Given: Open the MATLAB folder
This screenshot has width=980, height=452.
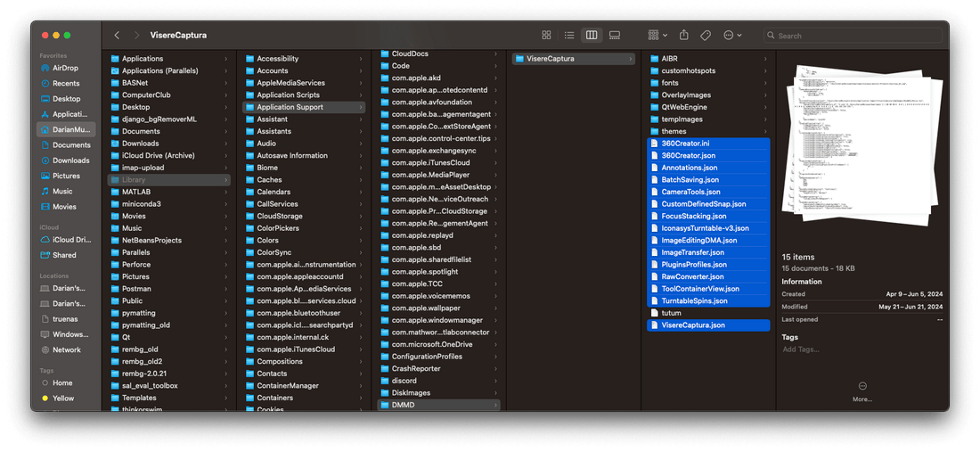Looking at the screenshot, I should (x=168, y=192).
